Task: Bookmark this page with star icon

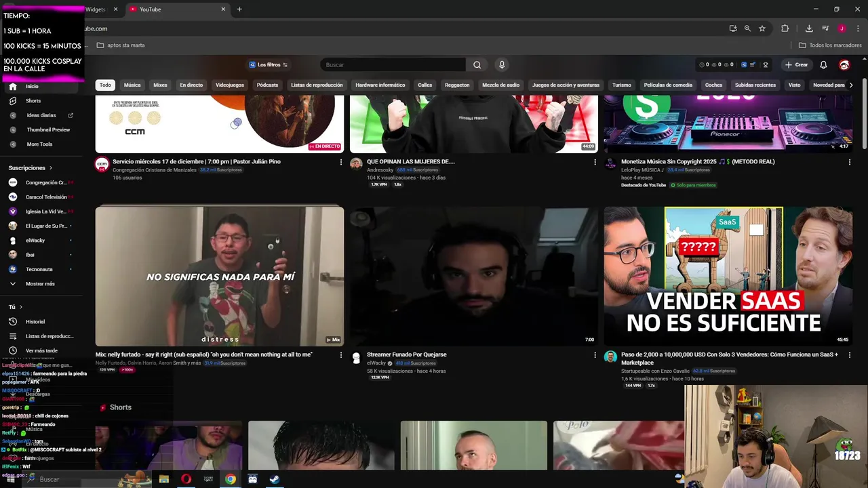Action: tap(762, 28)
